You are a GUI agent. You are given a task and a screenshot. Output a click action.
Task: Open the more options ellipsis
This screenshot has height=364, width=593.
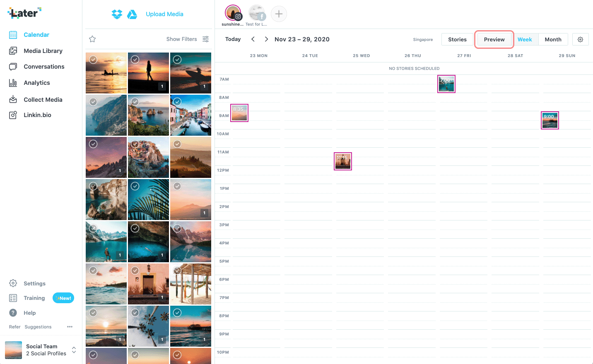tap(70, 327)
